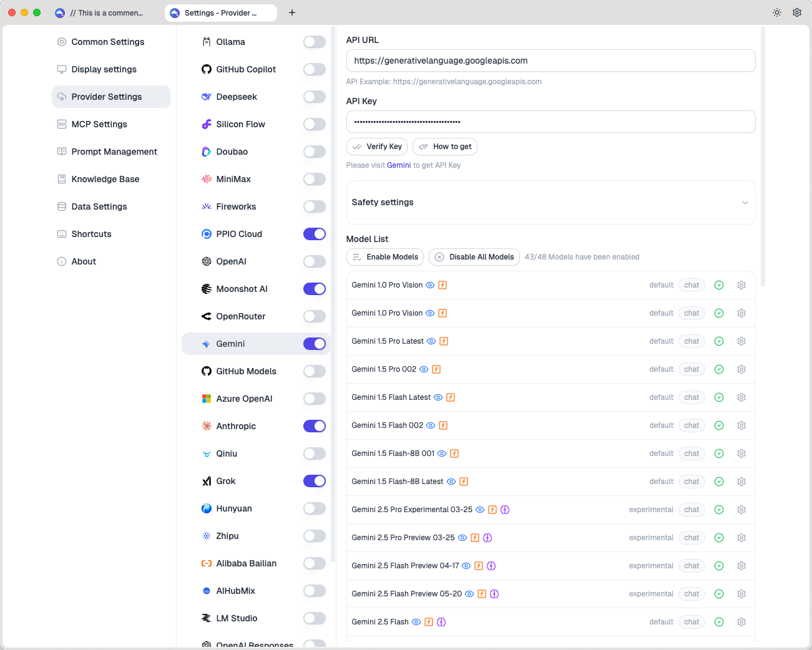Open Knowledge Base in the sidebar
Image resolution: width=812 pixels, height=650 pixels.
pos(111,179)
